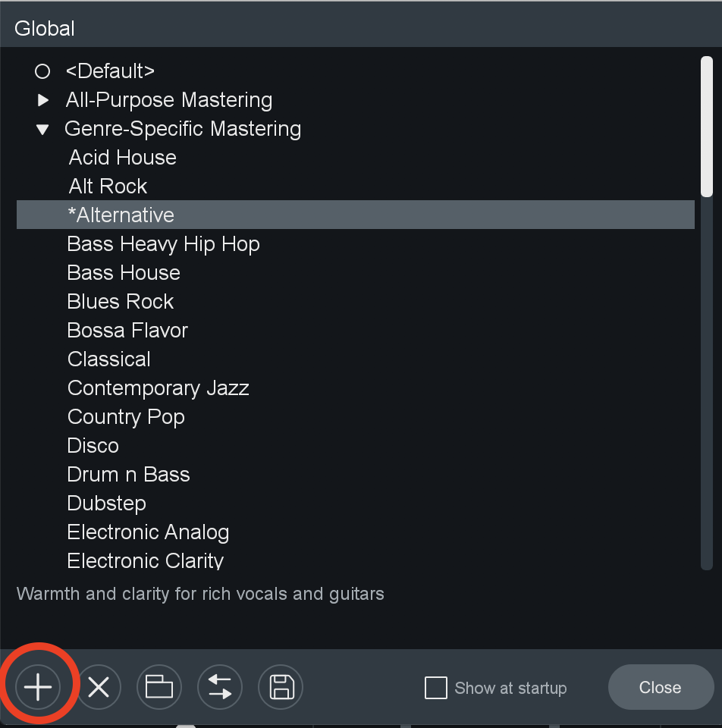Choose the Drum n Bass preset
This screenshot has width=722, height=728.
pos(129,475)
